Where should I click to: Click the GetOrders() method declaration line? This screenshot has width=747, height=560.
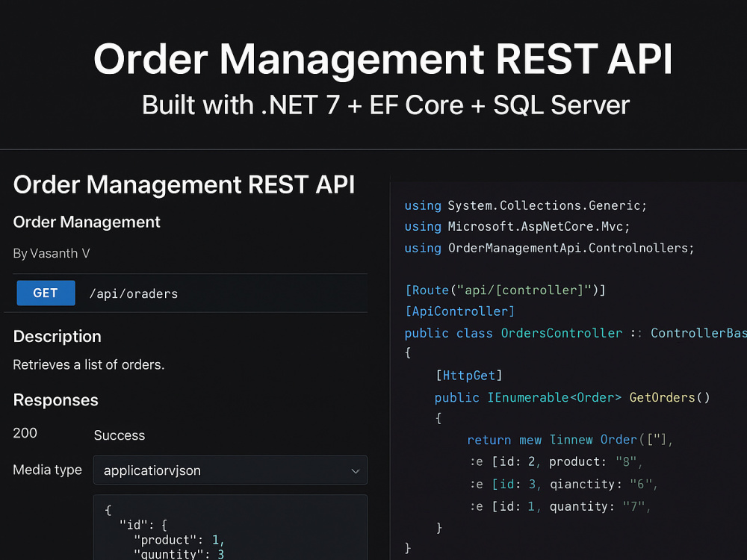[572, 397]
